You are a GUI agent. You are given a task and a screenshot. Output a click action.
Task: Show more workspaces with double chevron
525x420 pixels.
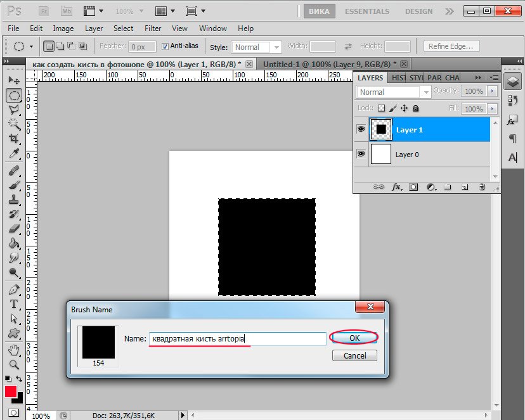450,11
